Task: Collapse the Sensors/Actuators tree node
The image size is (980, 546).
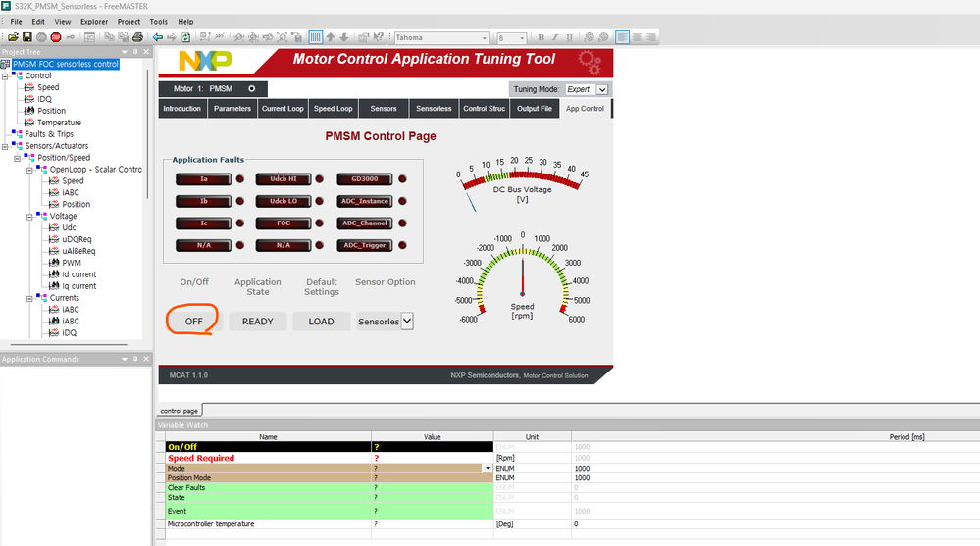Action: coord(5,146)
